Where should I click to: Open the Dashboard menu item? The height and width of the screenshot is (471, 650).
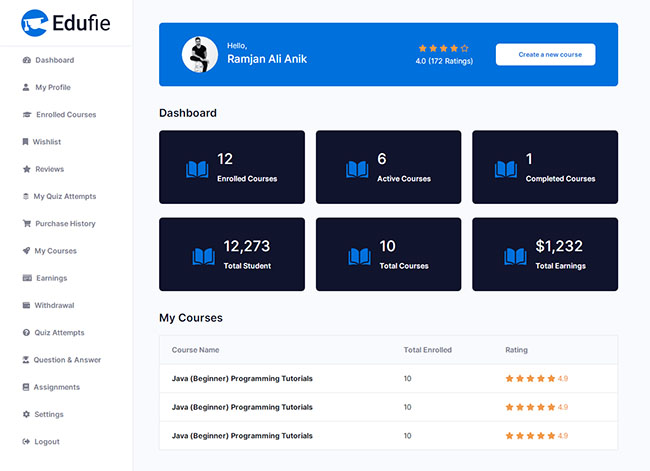[x=54, y=60]
